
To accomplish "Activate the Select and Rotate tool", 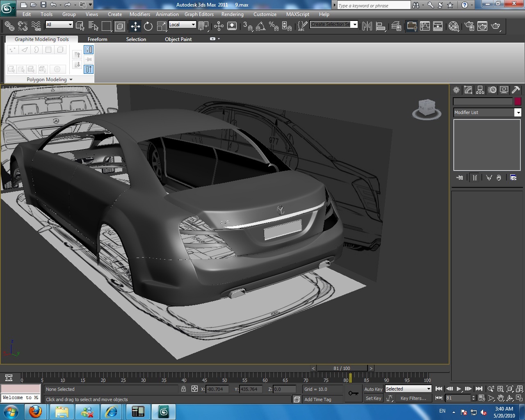I will coord(148,26).
